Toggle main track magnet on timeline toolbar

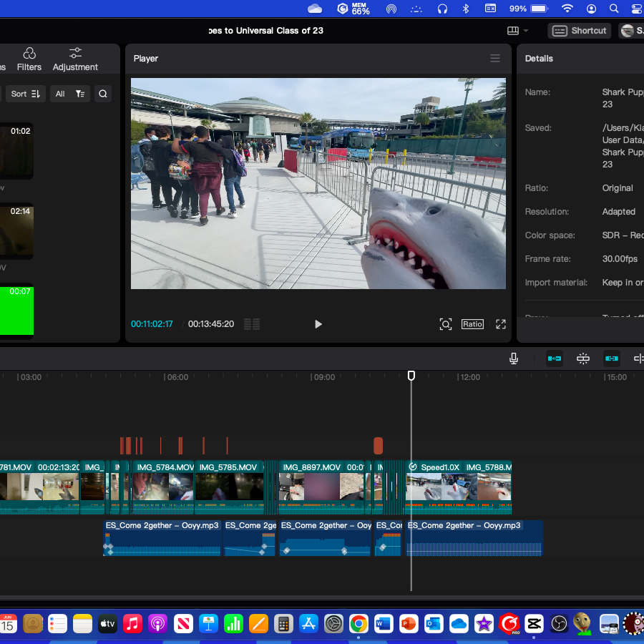tap(555, 358)
